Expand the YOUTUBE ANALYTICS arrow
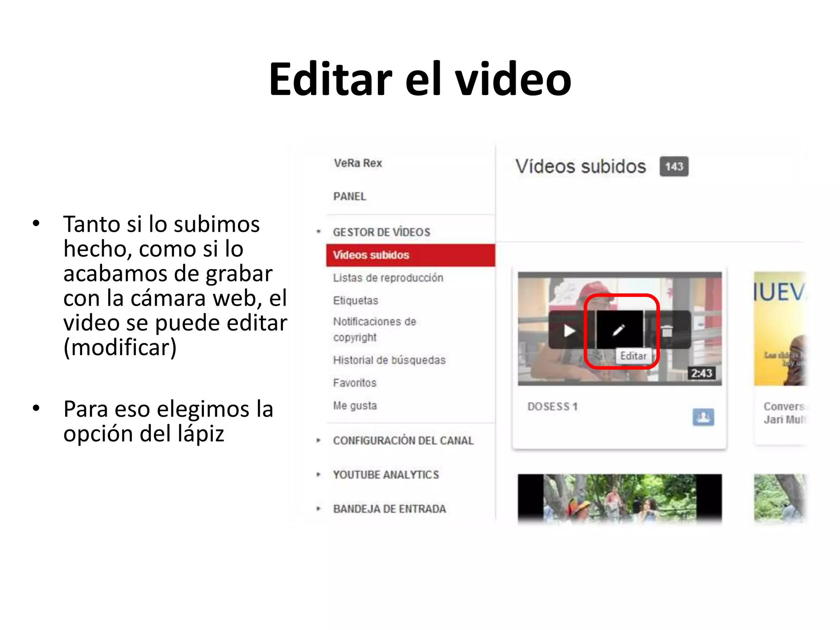The width and height of the screenshot is (840, 630). pos(318,475)
